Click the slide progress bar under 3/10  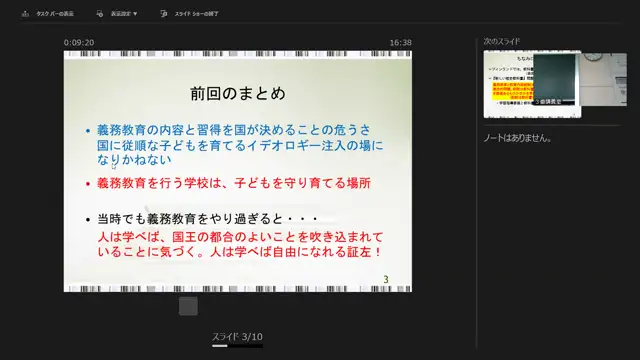[x=237, y=346]
